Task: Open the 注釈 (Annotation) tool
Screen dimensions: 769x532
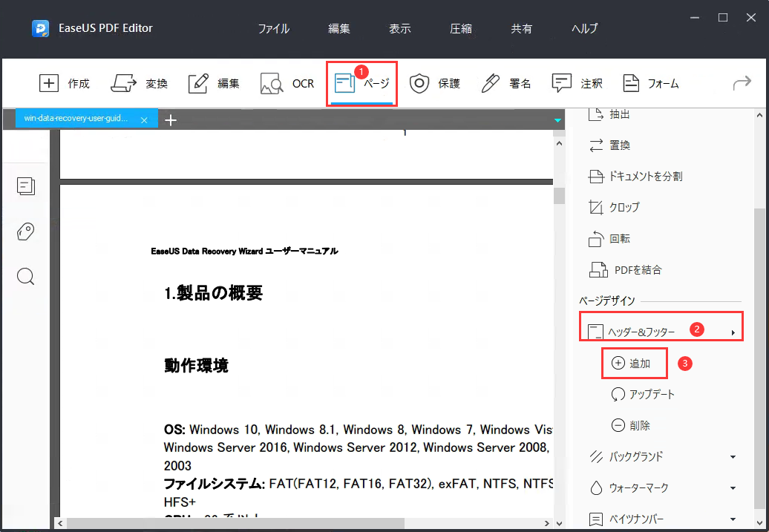Action: pos(578,83)
